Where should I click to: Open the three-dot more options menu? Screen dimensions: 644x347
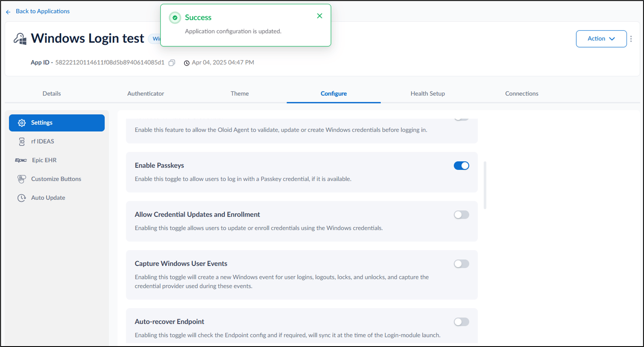631,39
